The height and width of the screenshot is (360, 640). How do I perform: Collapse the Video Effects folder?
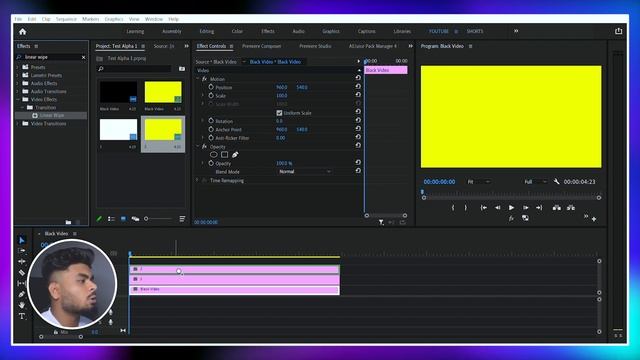pyautogui.click(x=18, y=99)
